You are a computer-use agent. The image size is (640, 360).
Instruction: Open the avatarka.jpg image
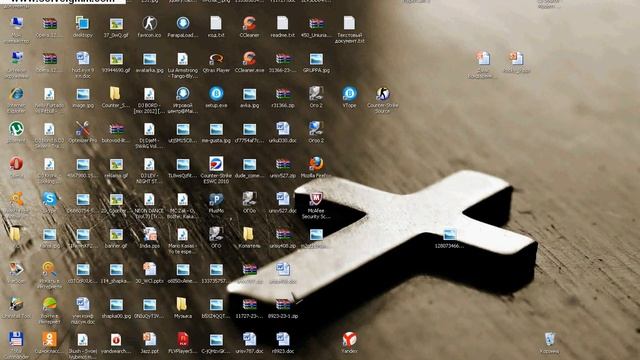pos(149,59)
